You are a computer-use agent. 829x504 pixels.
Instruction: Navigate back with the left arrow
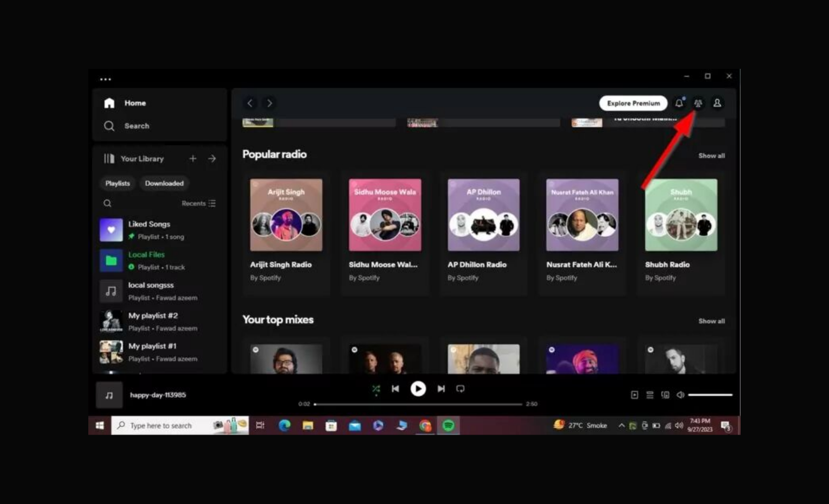(x=250, y=103)
